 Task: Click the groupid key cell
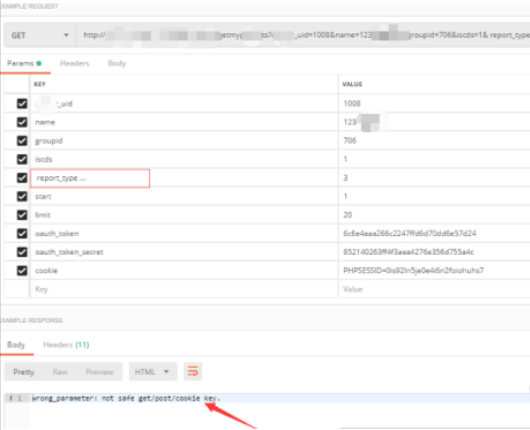pos(184,141)
